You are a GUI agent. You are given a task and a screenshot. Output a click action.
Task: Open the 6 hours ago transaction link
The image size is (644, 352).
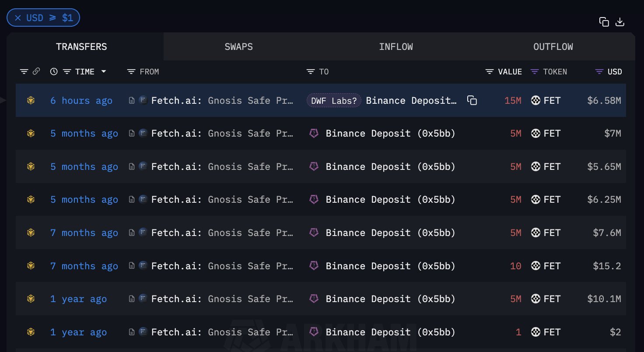coord(81,100)
